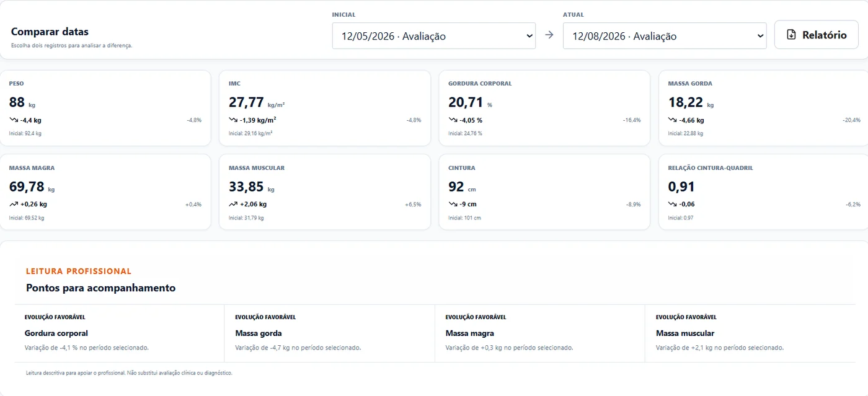
Task: Click the +0,26 kg lean mass change
Action: click(x=33, y=204)
